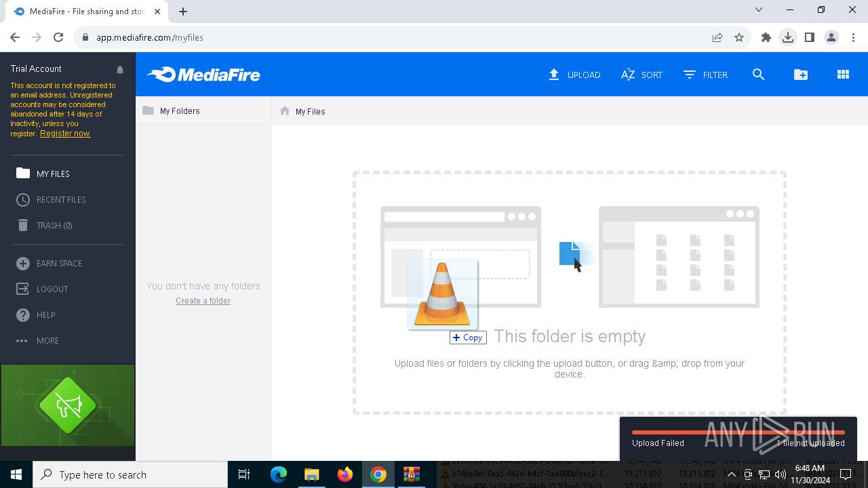This screenshot has height=488, width=868.
Task: Close the MediaFire tab
Action: (x=157, y=11)
